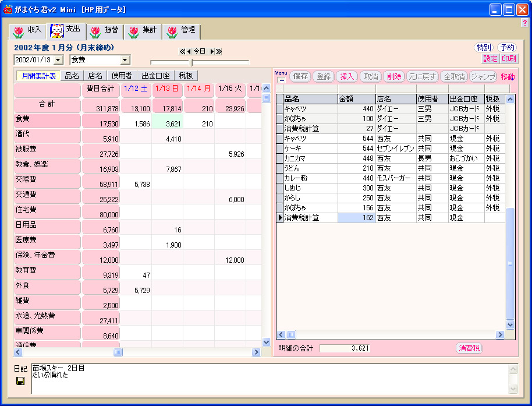
Task: Collapse the Menu with the minus button
Action: tap(281, 80)
